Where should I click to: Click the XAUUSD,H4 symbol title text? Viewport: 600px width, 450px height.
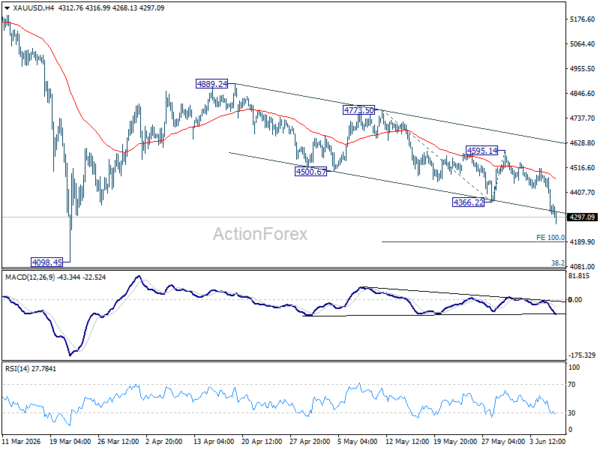click(33, 8)
